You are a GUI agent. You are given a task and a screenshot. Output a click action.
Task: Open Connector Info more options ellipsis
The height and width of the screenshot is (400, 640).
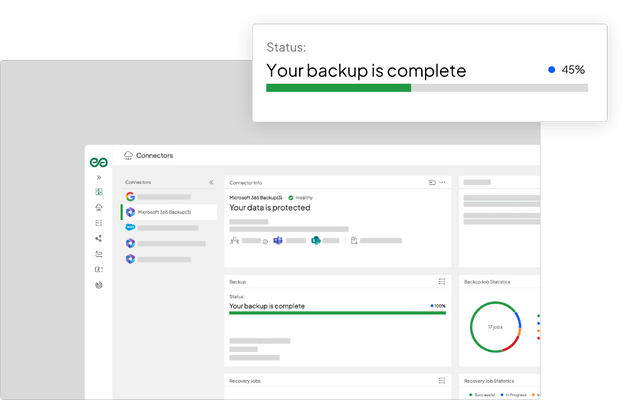(442, 182)
